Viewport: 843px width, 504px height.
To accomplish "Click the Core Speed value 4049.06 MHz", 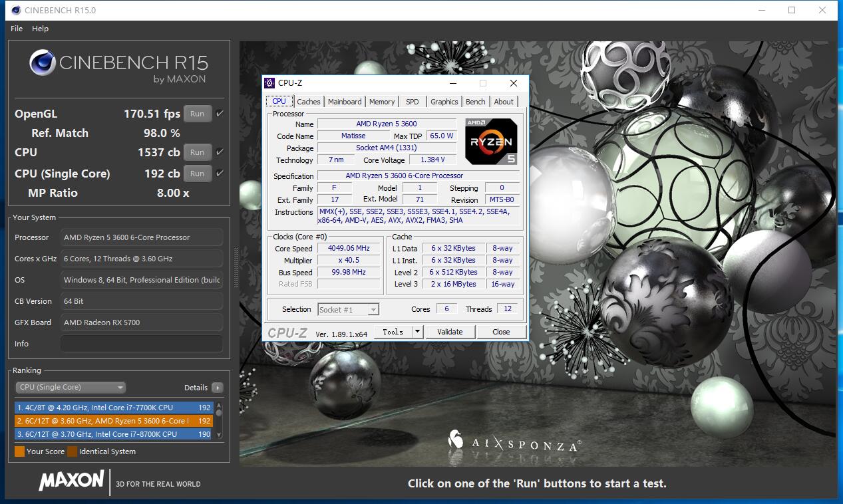I will coord(348,248).
